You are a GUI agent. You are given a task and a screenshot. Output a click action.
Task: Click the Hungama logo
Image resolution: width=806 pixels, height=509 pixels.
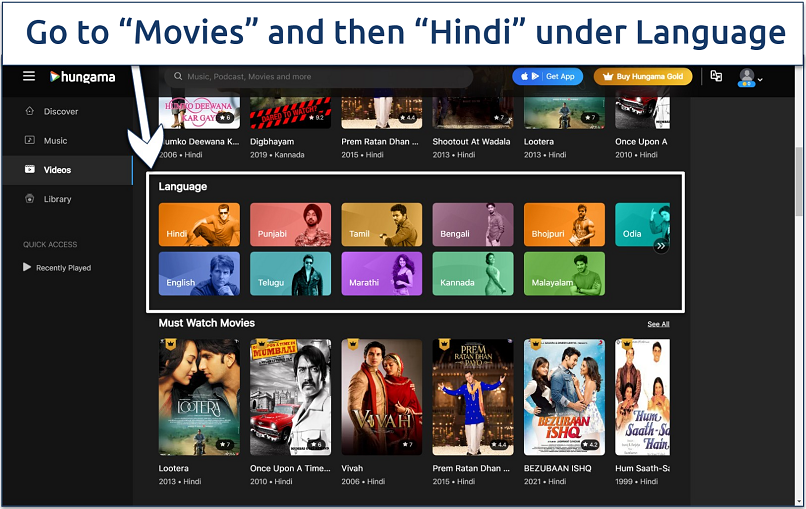82,77
